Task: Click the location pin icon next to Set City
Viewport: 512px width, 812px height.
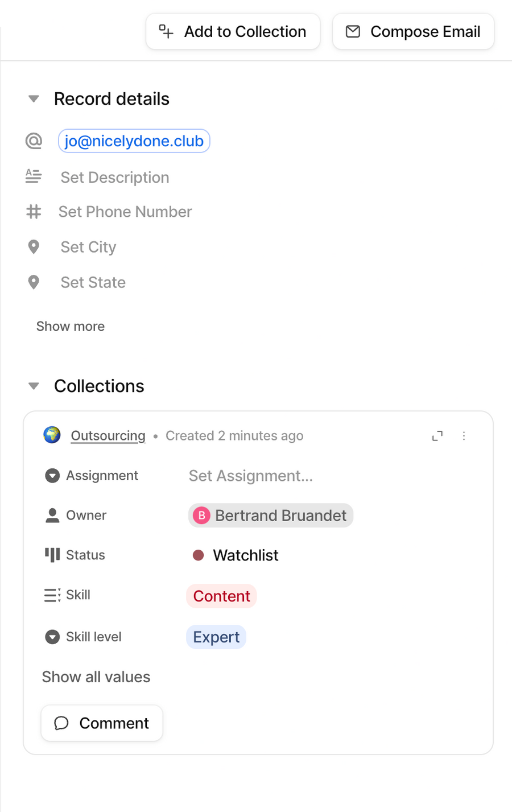Action: 34,247
